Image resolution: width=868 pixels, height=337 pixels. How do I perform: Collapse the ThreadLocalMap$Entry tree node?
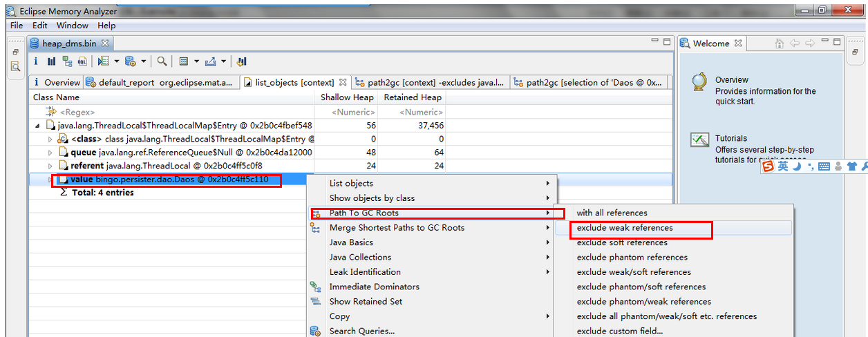[x=37, y=126]
